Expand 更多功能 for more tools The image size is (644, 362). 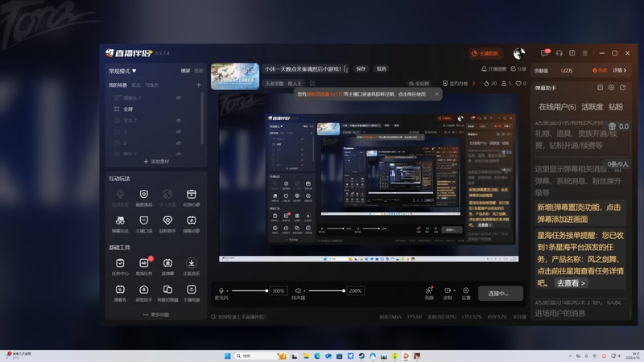pyautogui.click(x=156, y=315)
